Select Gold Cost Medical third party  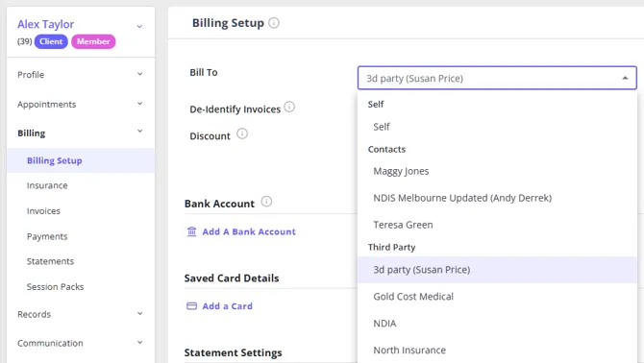pos(497,297)
